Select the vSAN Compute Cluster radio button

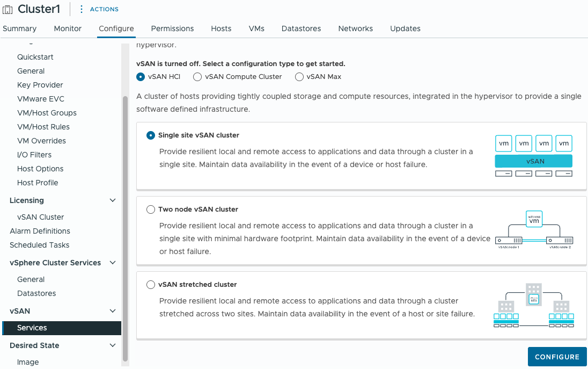tap(197, 77)
